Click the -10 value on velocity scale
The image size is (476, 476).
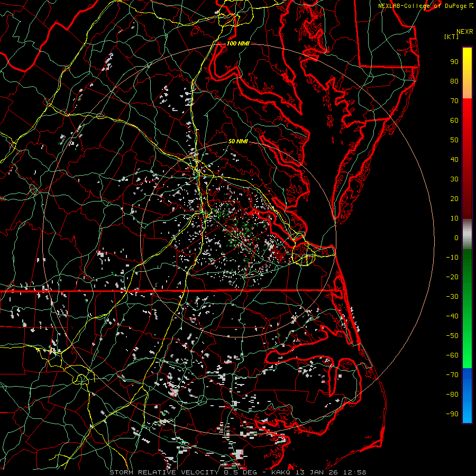452,258
